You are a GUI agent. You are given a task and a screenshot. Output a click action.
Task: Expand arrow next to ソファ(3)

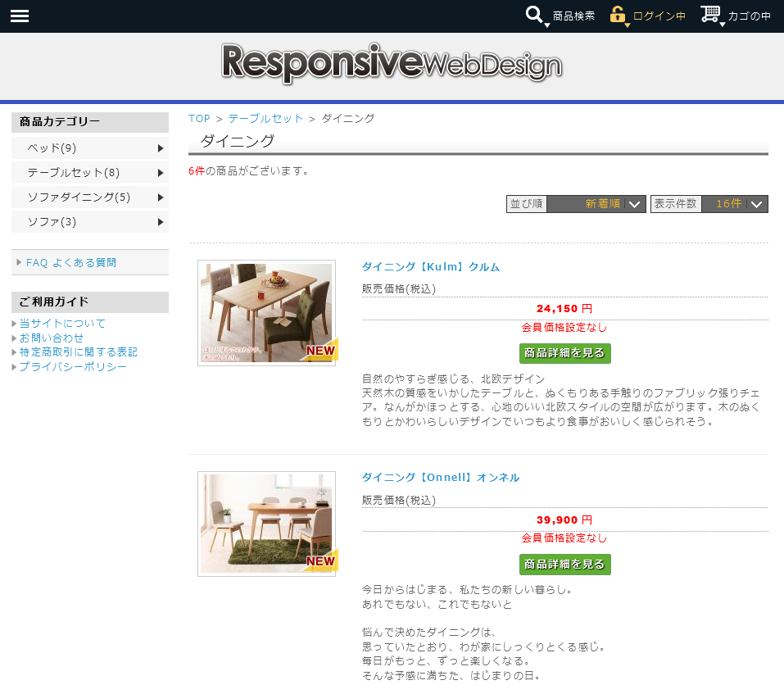161,221
